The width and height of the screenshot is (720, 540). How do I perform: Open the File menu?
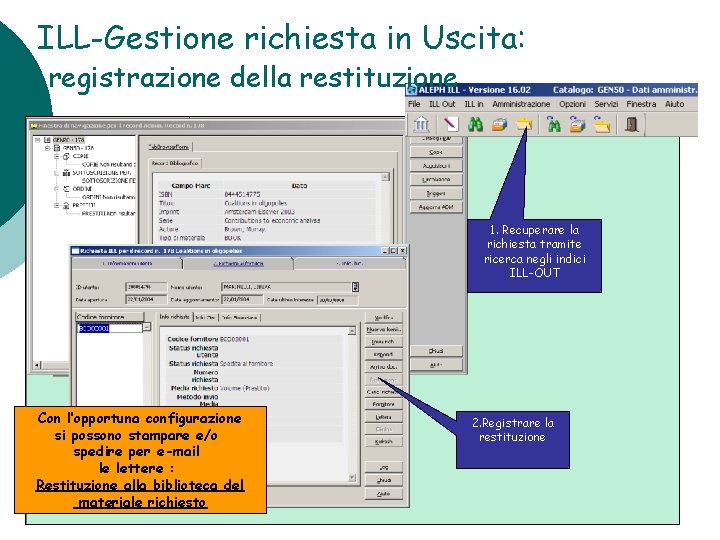[414, 104]
